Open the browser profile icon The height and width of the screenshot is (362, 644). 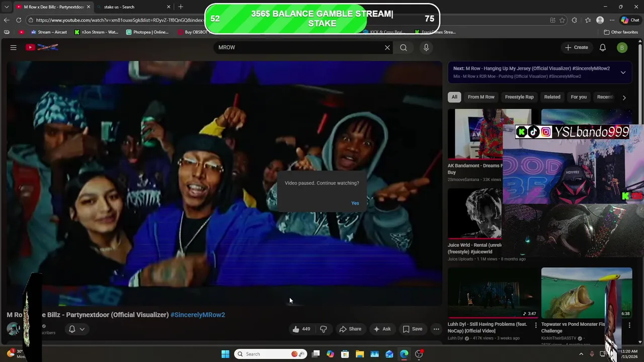click(x=600, y=20)
